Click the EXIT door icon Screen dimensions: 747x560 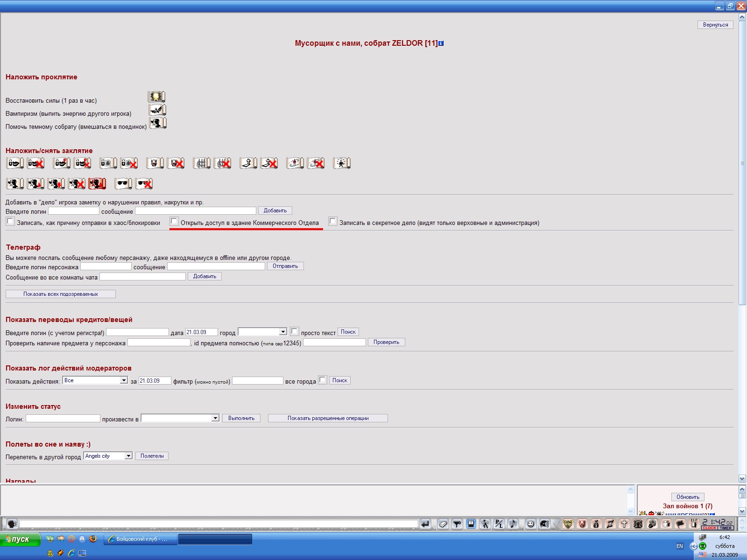pyautogui.click(x=694, y=524)
